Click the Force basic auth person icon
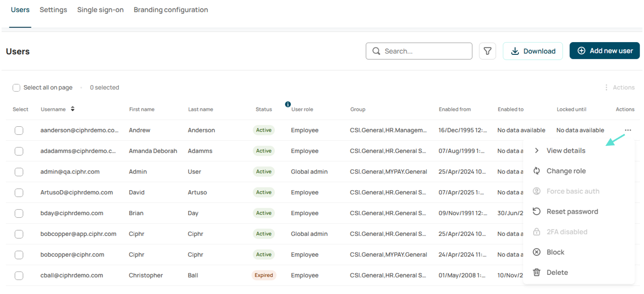The height and width of the screenshot is (294, 644). point(536,191)
